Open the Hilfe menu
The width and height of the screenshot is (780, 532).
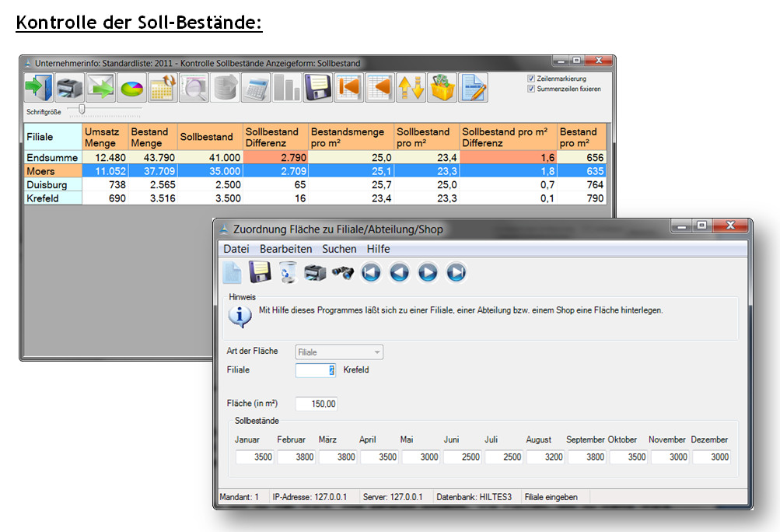(379, 249)
